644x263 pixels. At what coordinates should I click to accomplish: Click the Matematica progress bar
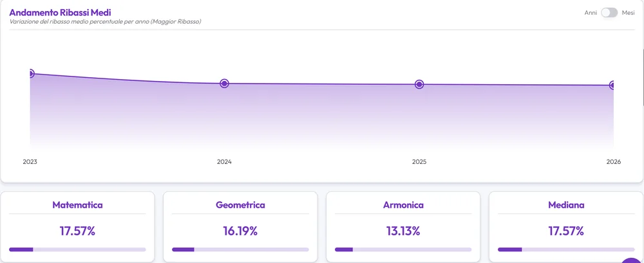[x=77, y=249]
